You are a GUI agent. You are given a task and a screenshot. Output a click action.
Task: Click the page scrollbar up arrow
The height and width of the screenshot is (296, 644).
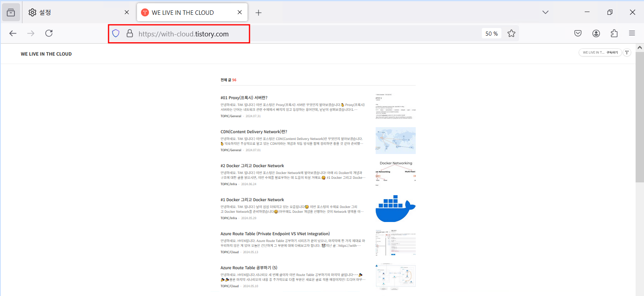(640, 47)
